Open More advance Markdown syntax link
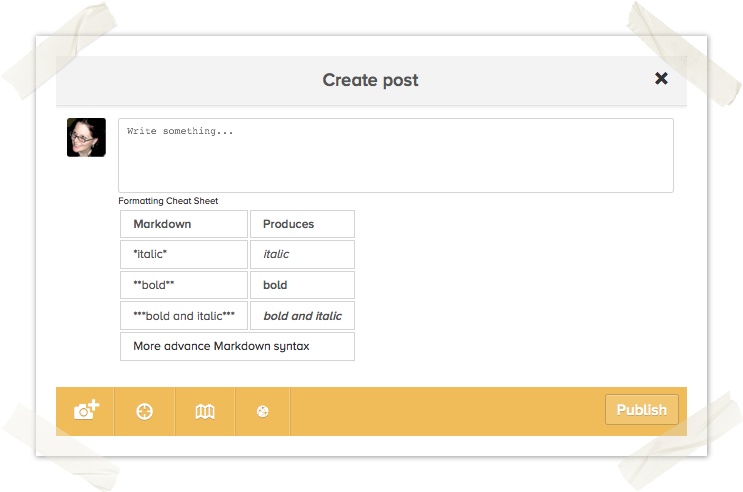 [x=221, y=346]
